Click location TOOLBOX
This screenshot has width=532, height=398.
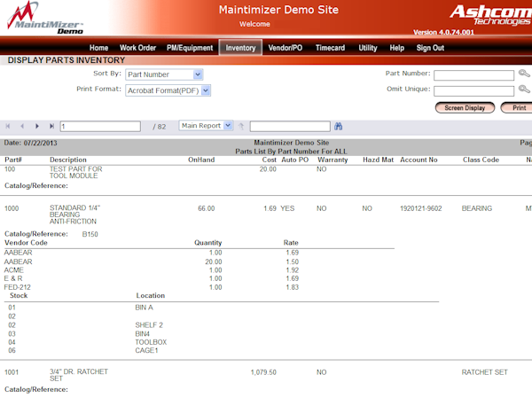(x=151, y=342)
